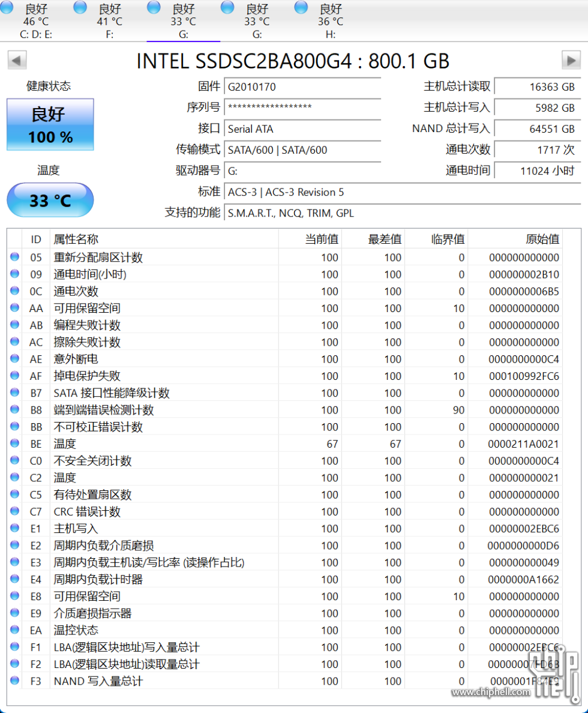Select the F: disk tab at 41 °C

point(110,22)
